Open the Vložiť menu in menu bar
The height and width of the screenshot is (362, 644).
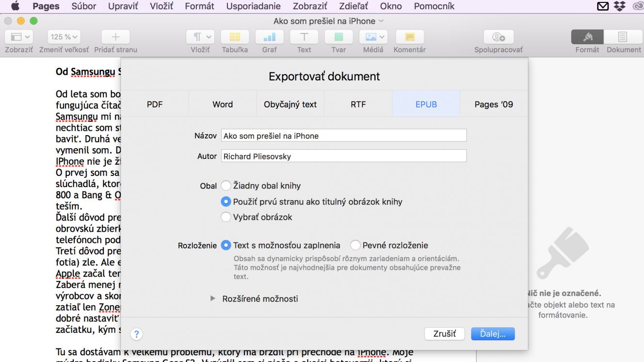pos(161,6)
